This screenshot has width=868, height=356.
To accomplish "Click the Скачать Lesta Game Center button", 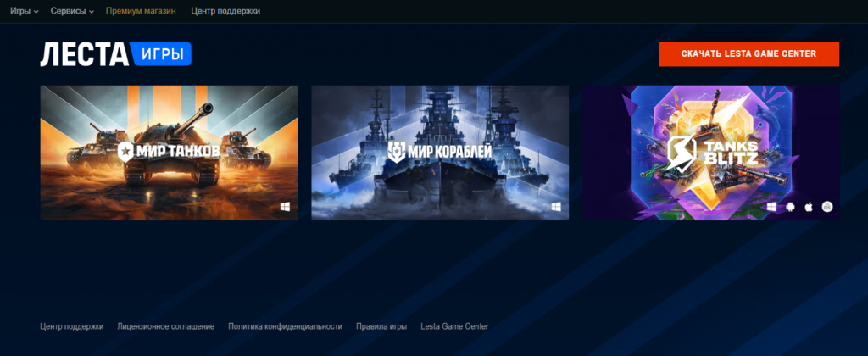I will pyautogui.click(x=748, y=54).
